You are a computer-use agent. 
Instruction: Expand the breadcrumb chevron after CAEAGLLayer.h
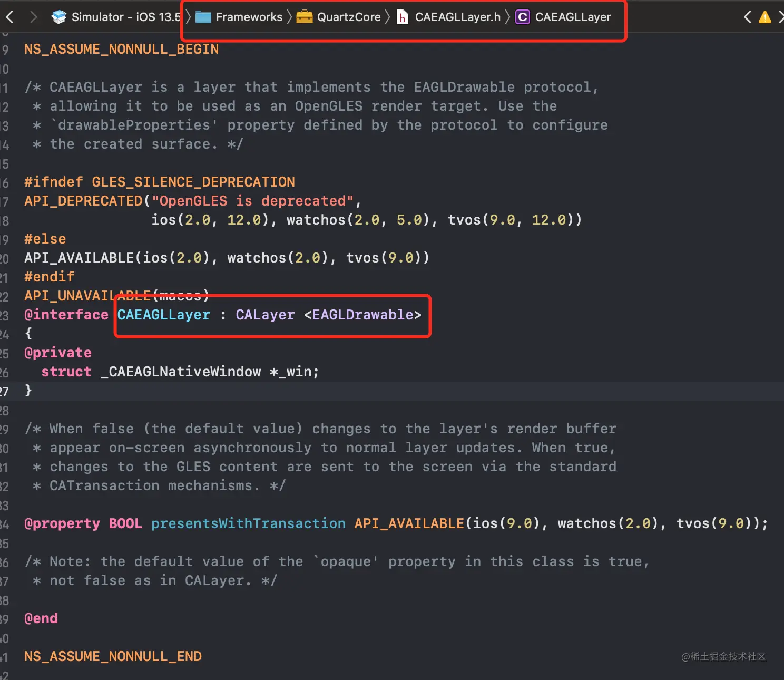tap(508, 17)
